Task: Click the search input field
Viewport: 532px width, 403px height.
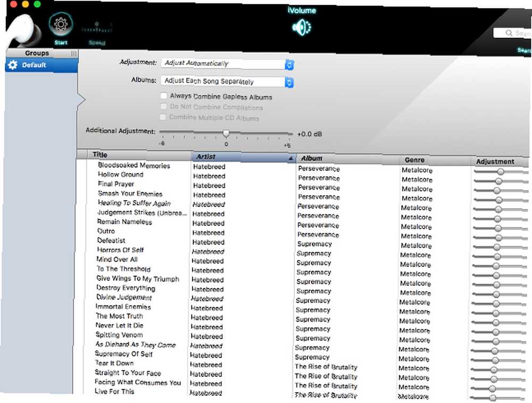Action: (513, 33)
